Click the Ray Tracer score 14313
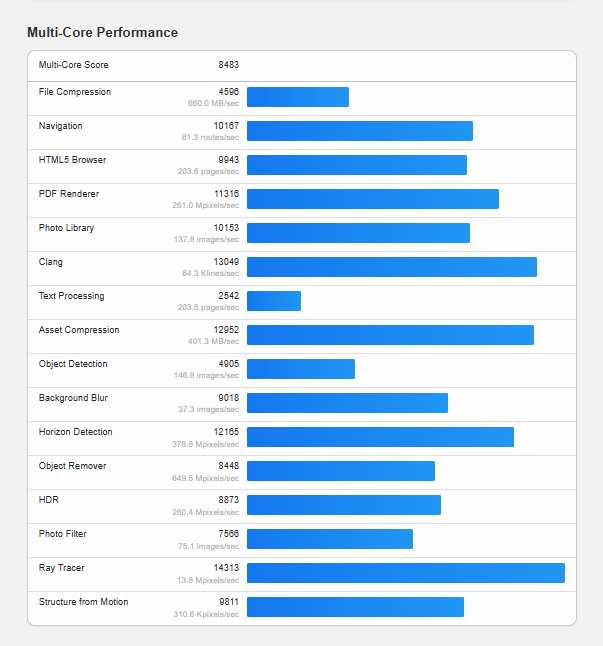 coord(226,568)
